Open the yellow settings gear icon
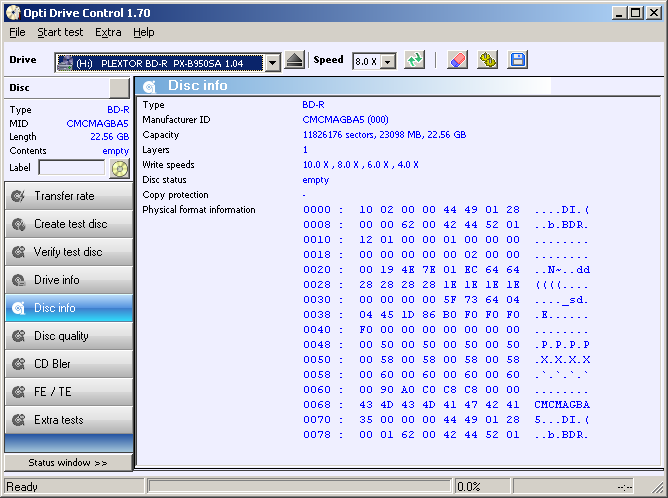 click(487, 60)
